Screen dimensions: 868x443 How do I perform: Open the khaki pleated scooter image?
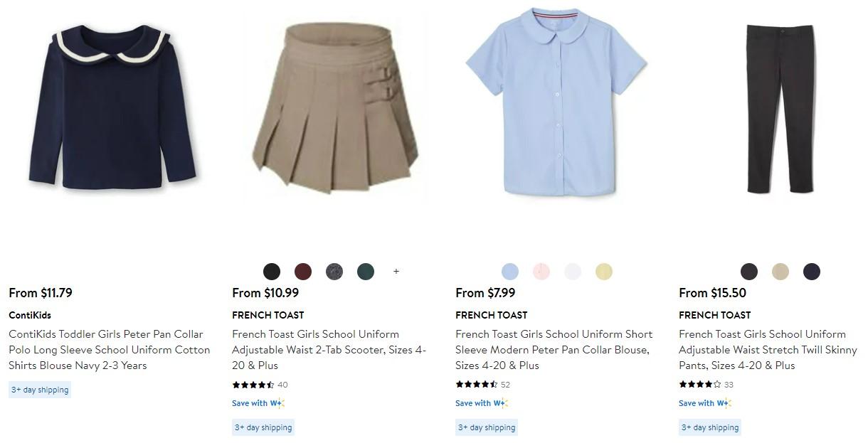coord(336,108)
